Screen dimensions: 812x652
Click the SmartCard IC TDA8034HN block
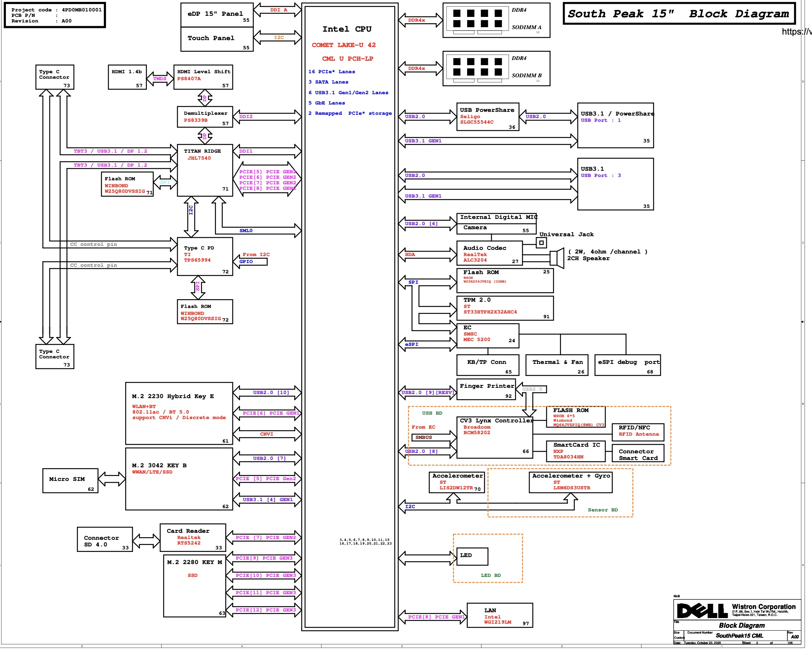576,451
